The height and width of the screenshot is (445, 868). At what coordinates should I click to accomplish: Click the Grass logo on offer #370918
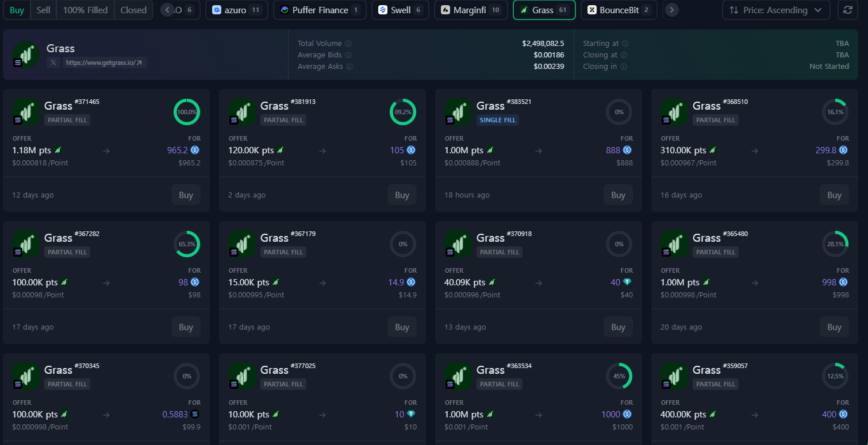tap(458, 244)
